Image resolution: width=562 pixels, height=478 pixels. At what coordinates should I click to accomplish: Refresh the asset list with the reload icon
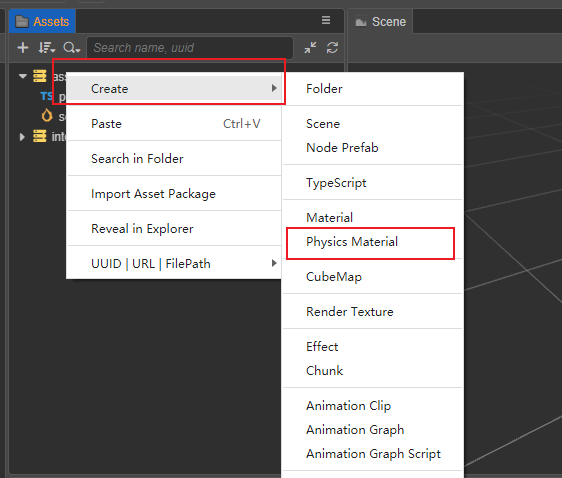tap(332, 48)
